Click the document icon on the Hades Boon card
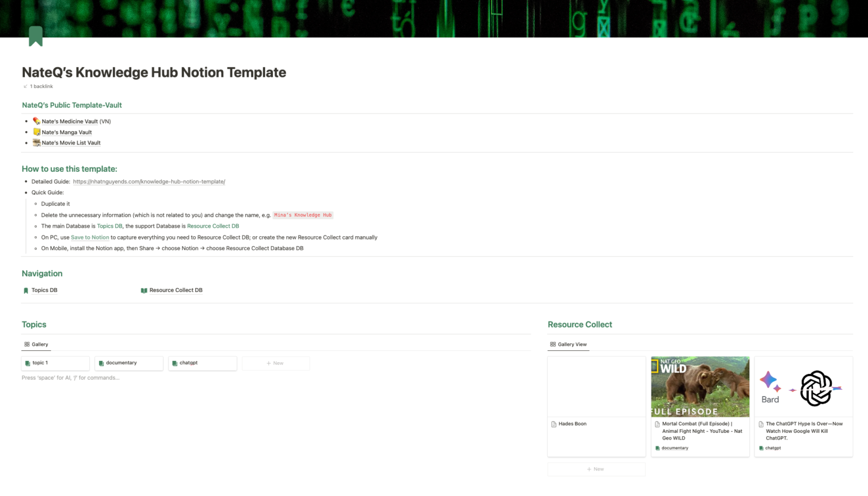The width and height of the screenshot is (868, 496). (x=553, y=424)
